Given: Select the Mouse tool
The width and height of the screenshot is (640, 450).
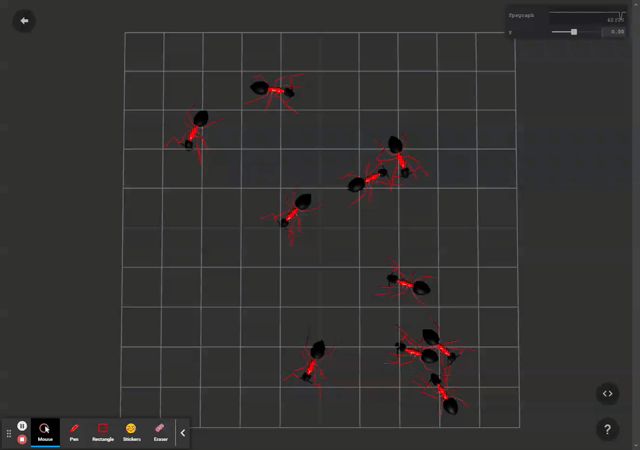Looking at the screenshot, I should pyautogui.click(x=45, y=432).
